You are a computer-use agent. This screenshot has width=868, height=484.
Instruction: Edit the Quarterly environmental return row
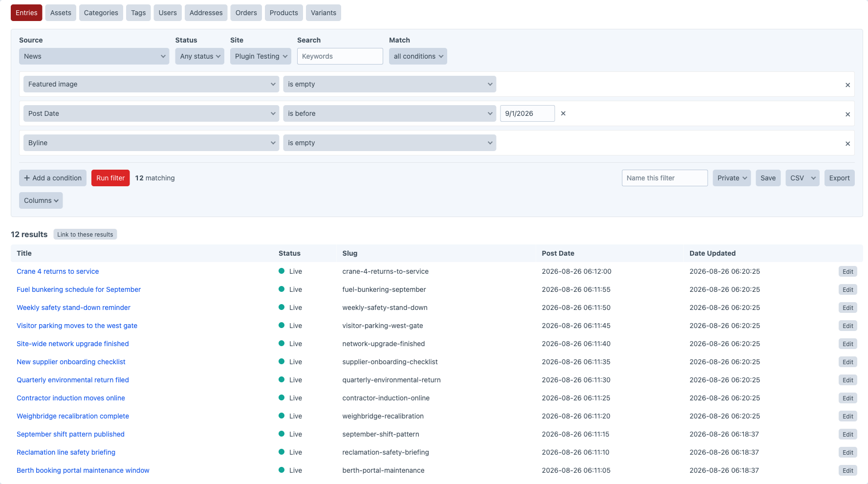click(x=848, y=380)
